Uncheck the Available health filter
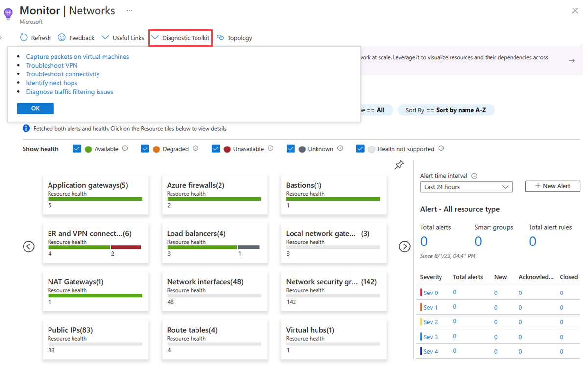Image resolution: width=588 pixels, height=367 pixels. pos(77,148)
